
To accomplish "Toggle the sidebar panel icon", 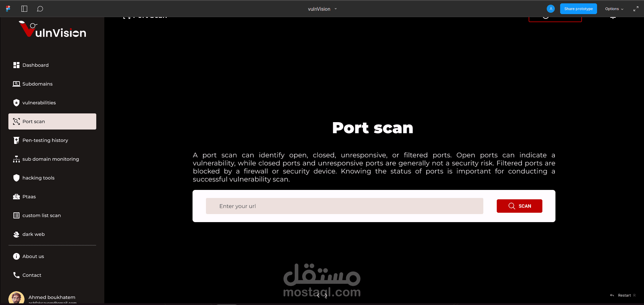I will tap(24, 9).
